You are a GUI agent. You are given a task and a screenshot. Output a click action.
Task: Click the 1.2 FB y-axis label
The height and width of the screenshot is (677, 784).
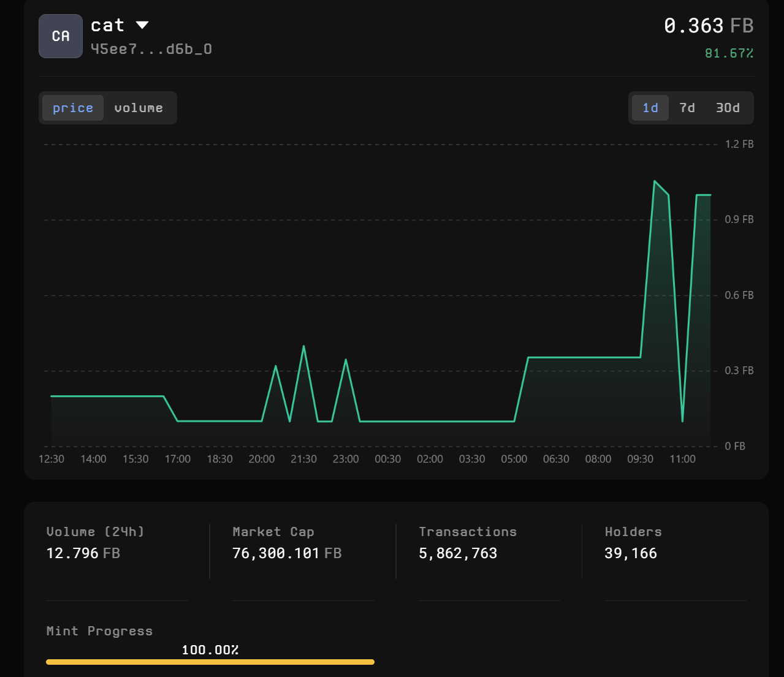click(739, 145)
